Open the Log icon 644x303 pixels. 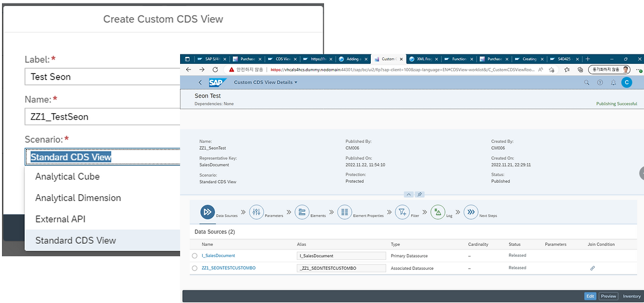[x=437, y=212]
